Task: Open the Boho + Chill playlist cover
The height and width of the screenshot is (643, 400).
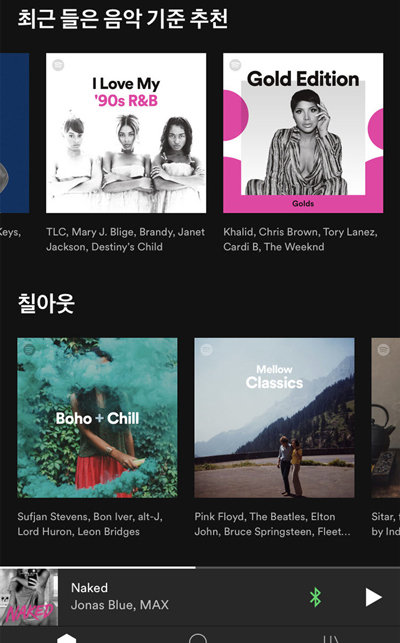Action: [x=97, y=418]
